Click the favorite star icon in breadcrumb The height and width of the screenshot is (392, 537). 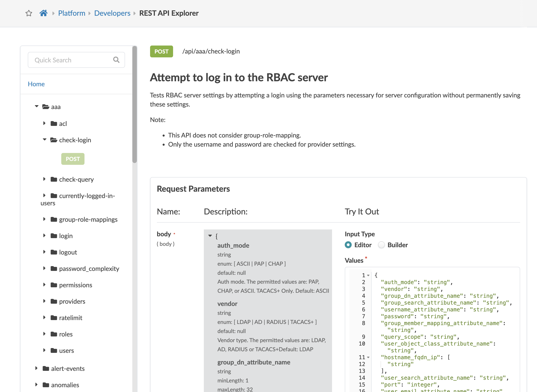click(29, 13)
